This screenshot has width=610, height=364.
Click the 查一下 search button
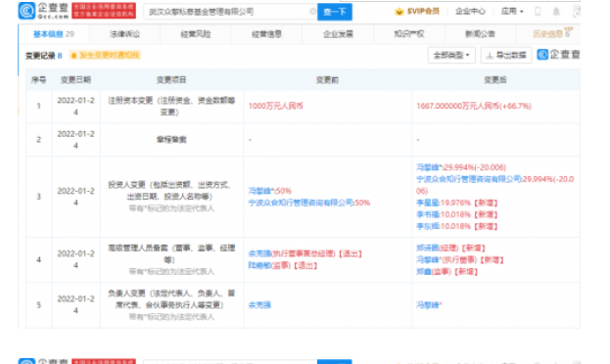[x=335, y=12]
